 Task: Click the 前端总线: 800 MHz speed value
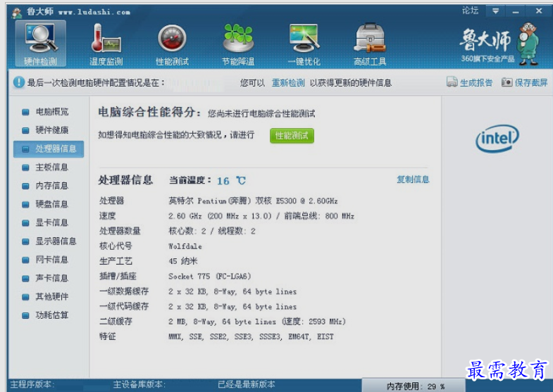(x=319, y=216)
